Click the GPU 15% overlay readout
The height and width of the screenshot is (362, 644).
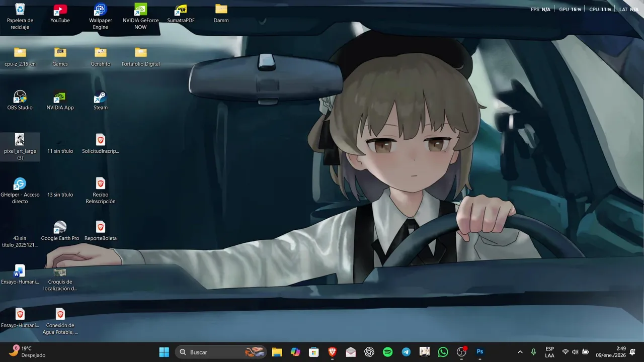(570, 9)
